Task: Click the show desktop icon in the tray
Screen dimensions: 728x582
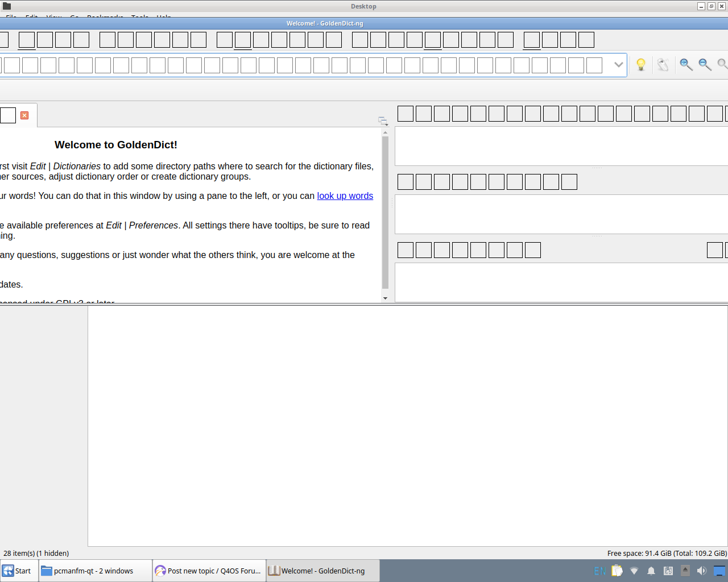Action: click(719, 571)
